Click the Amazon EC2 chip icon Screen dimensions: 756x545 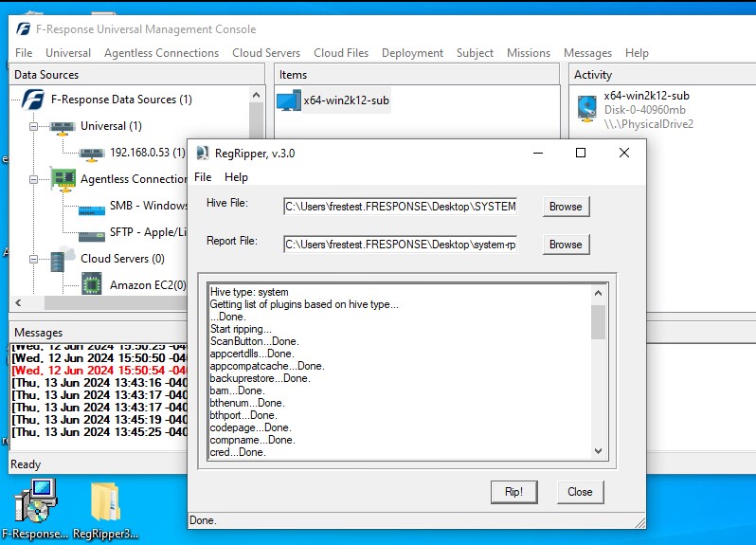[x=92, y=283]
